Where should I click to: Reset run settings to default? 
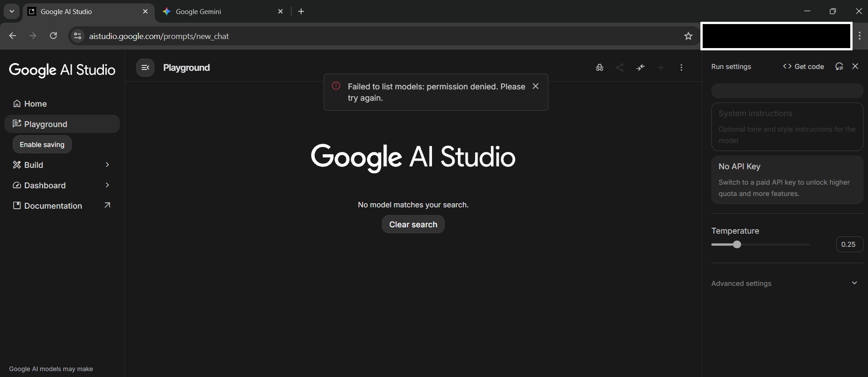[839, 67]
